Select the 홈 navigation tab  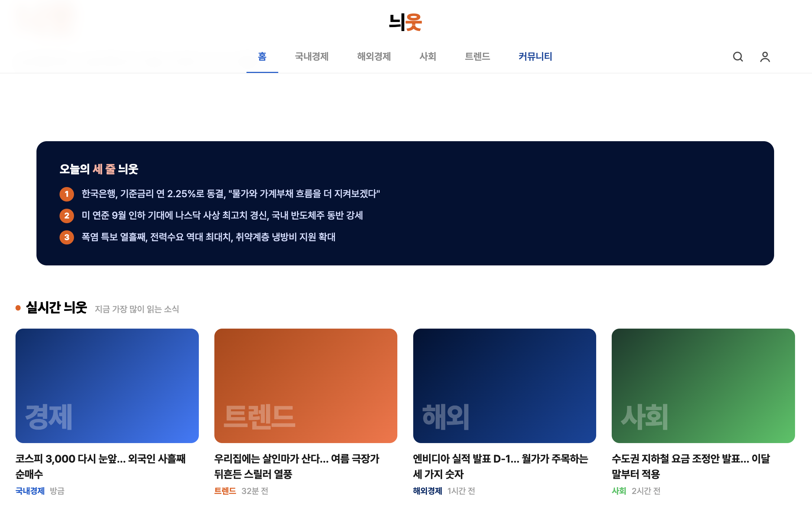point(262,56)
